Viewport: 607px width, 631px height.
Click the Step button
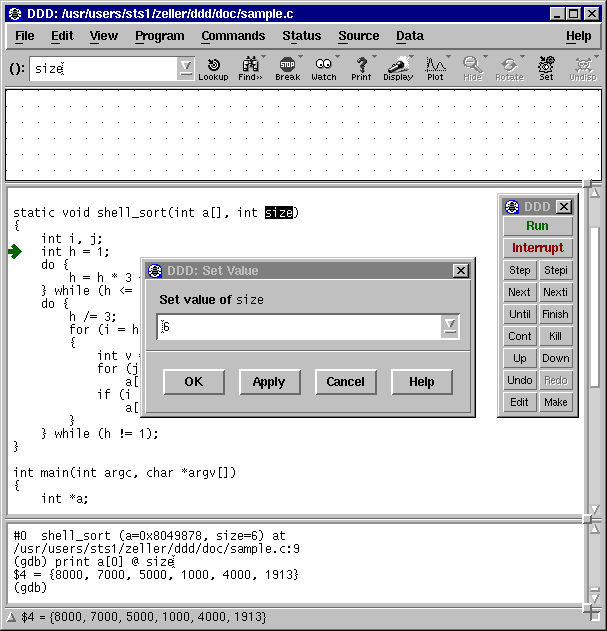(520, 270)
